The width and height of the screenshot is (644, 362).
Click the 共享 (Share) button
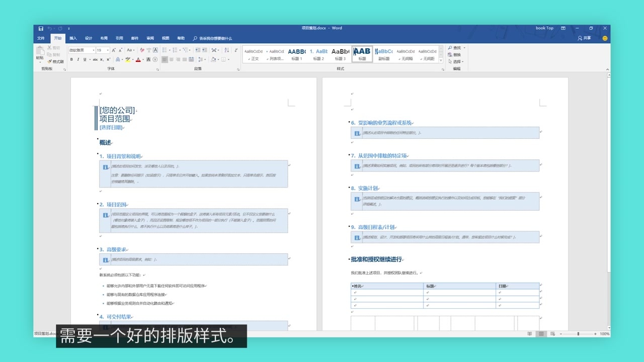coord(585,38)
